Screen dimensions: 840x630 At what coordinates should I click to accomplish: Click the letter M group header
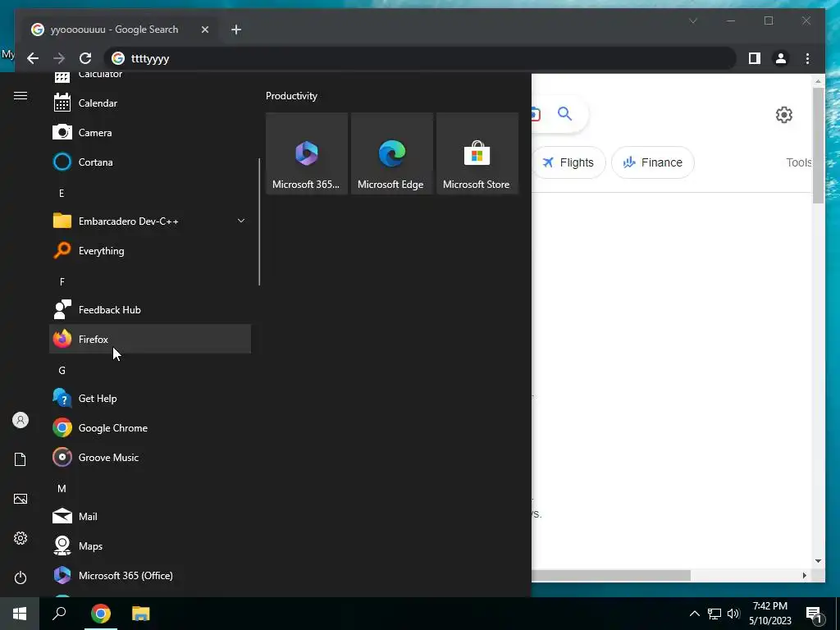(62, 488)
